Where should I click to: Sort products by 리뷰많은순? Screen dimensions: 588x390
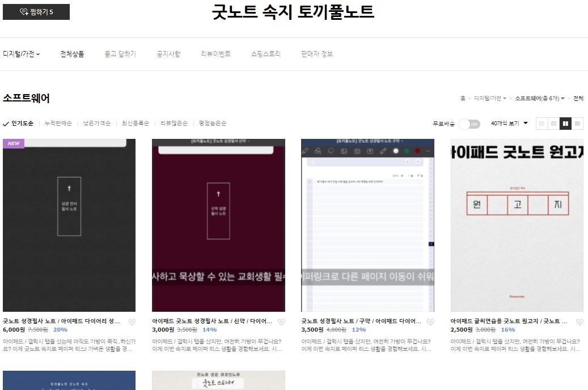[x=174, y=124]
